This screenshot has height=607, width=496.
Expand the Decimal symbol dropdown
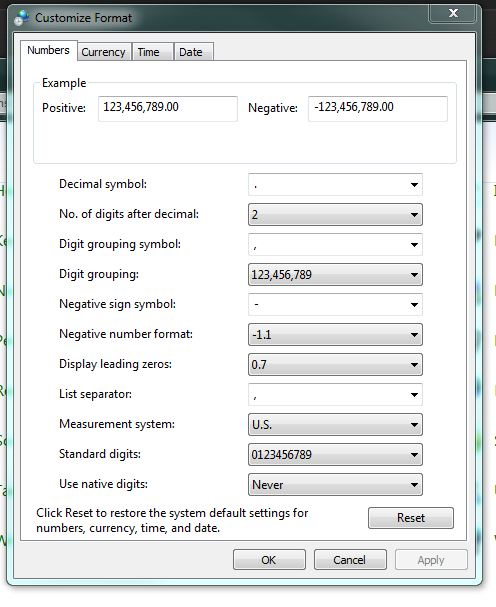pyautogui.click(x=335, y=185)
